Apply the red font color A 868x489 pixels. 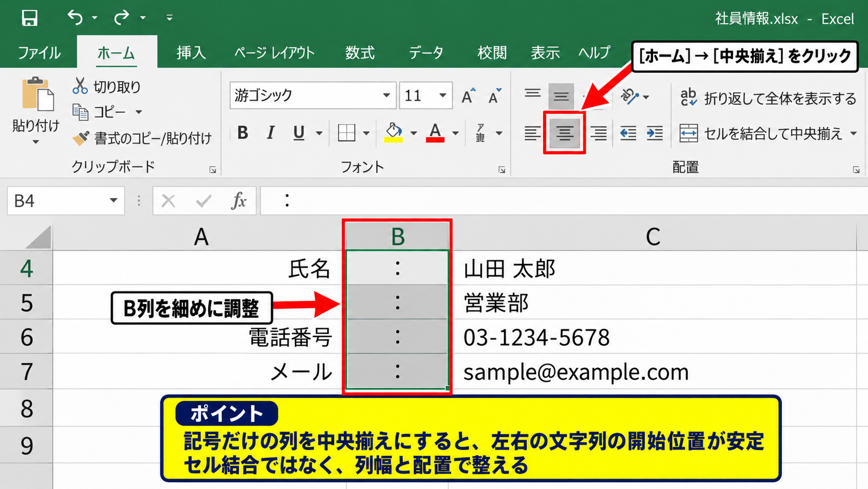(435, 133)
